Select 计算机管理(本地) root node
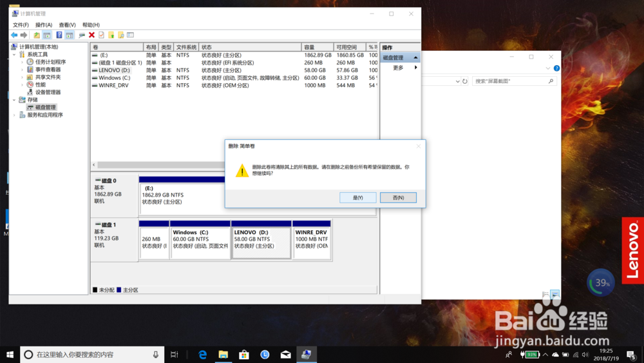This screenshot has width=644, height=363. coord(39,47)
